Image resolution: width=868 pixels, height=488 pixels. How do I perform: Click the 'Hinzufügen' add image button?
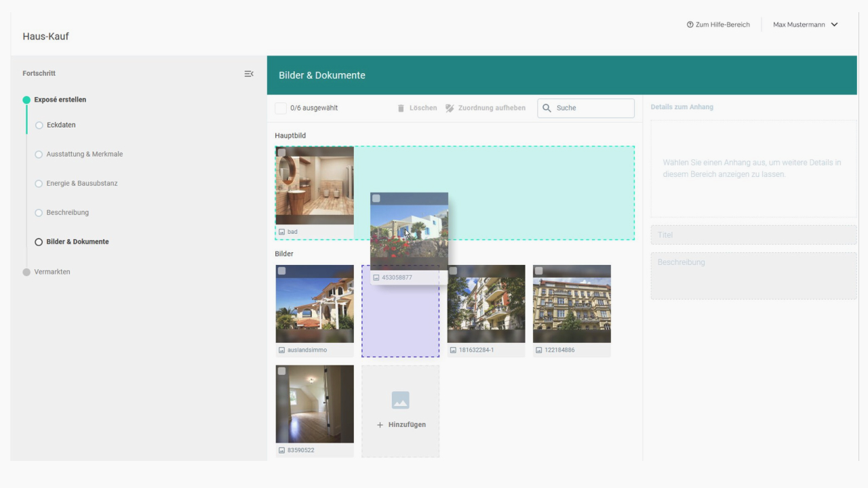[x=400, y=424]
